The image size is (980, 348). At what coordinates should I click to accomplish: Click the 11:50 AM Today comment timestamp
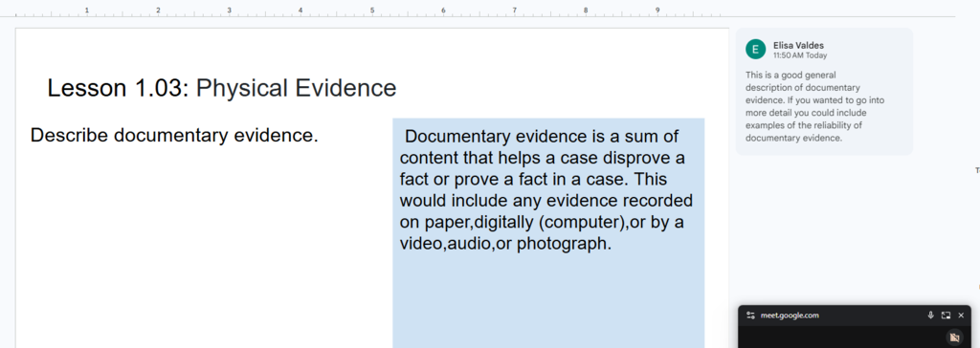[800, 55]
